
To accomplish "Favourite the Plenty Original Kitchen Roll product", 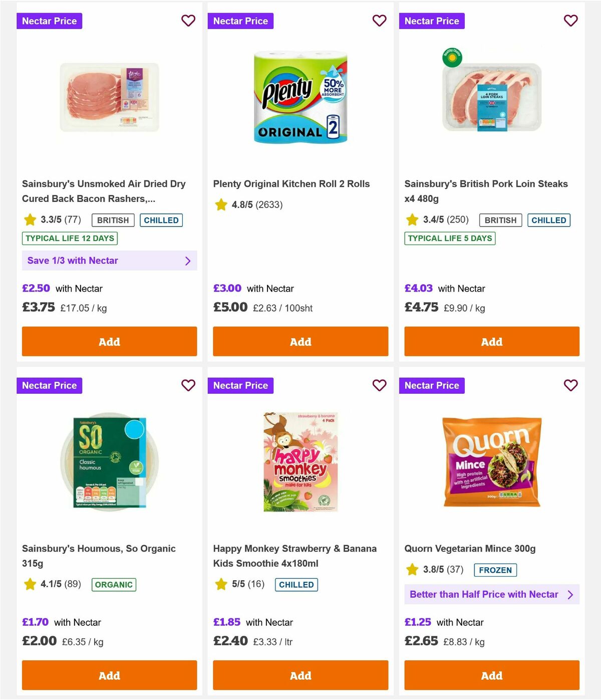I will pyautogui.click(x=379, y=21).
